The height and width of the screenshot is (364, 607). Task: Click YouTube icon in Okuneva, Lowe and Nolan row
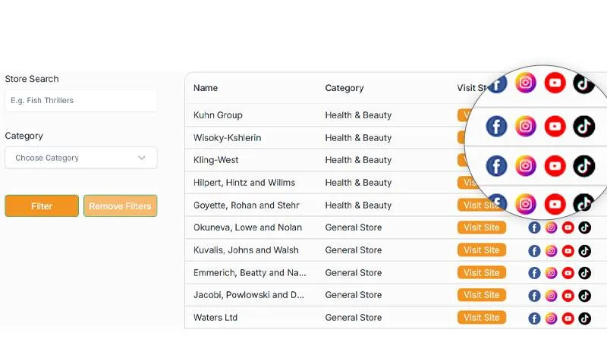coord(568,227)
